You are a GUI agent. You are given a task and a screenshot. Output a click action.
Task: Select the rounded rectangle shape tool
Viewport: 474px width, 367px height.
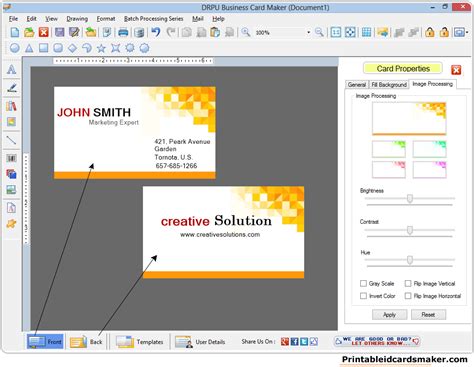click(58, 48)
